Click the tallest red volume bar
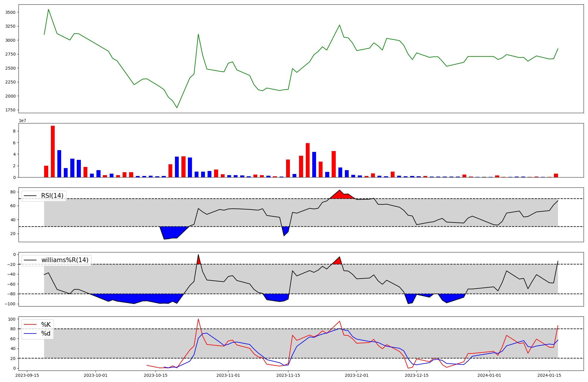This screenshot has width=588, height=382. (x=53, y=151)
